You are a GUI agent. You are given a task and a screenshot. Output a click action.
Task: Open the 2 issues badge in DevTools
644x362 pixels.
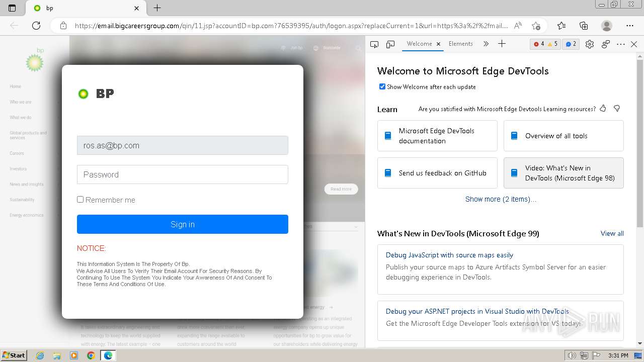571,44
